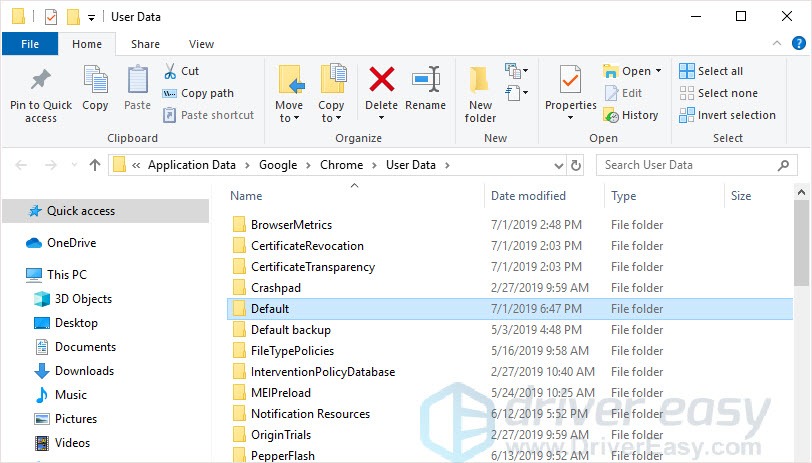Click the Up arrow navigation button
This screenshot has width=812, height=463.
(x=95, y=165)
